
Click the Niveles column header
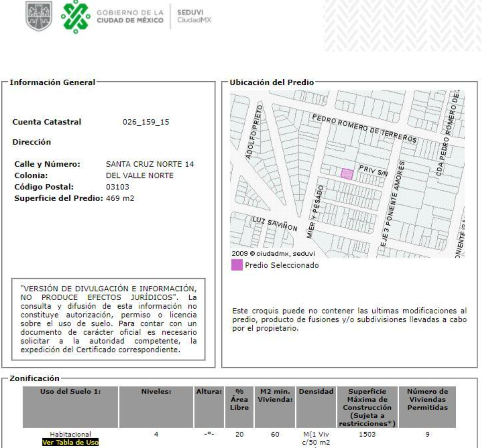pyautogui.click(x=156, y=407)
